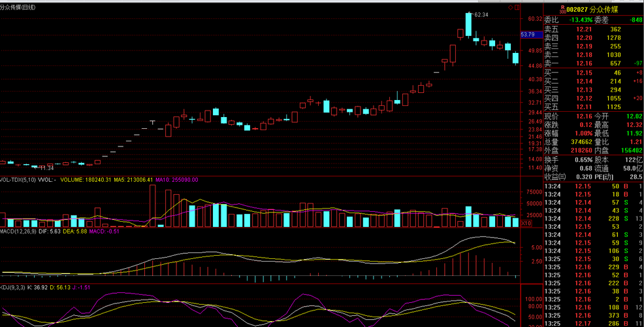Image resolution: width=644 pixels, height=327 pixels.
Task: Click the 62.34 high price marker
Action: click(481, 15)
